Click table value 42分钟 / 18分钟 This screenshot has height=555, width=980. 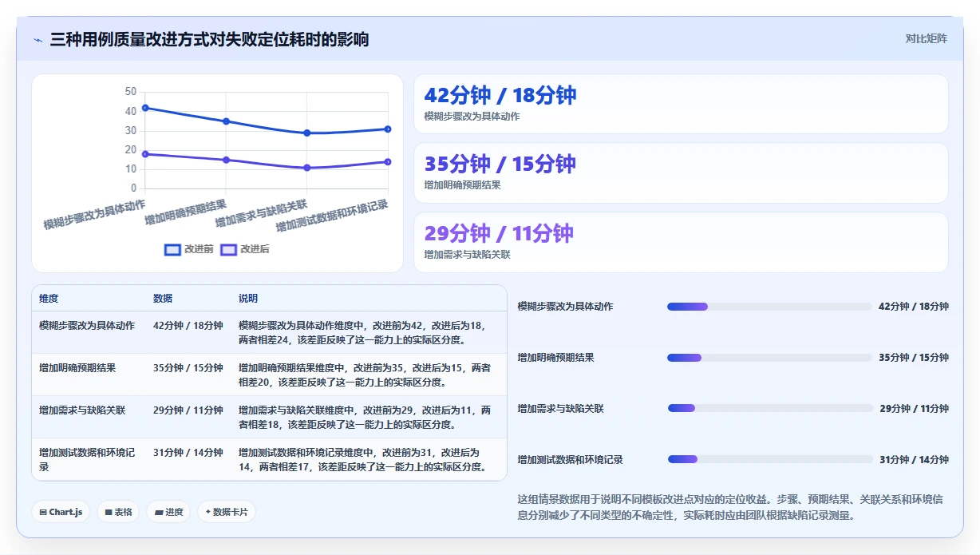coord(188,326)
